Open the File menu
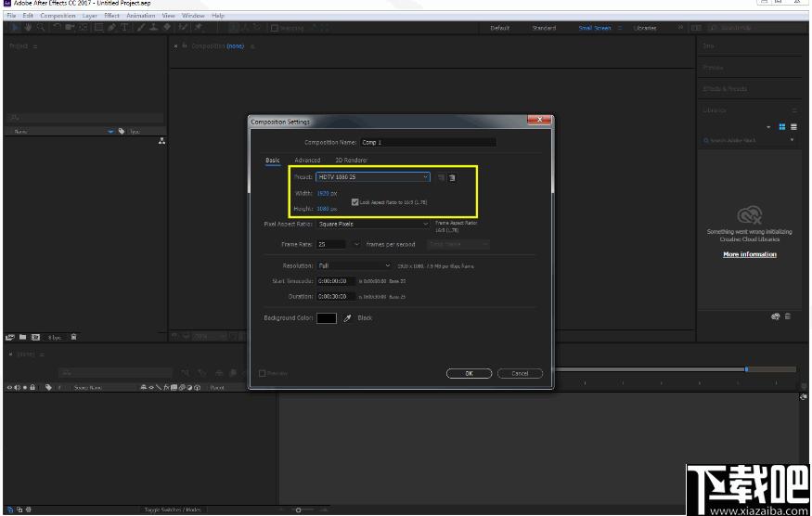Image resolution: width=812 pixels, height=516 pixels. click(x=11, y=16)
